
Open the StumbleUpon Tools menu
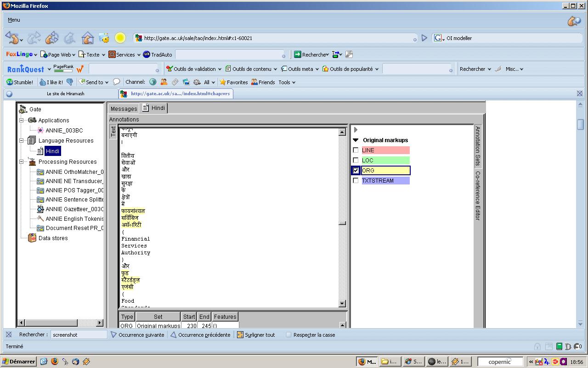point(287,82)
